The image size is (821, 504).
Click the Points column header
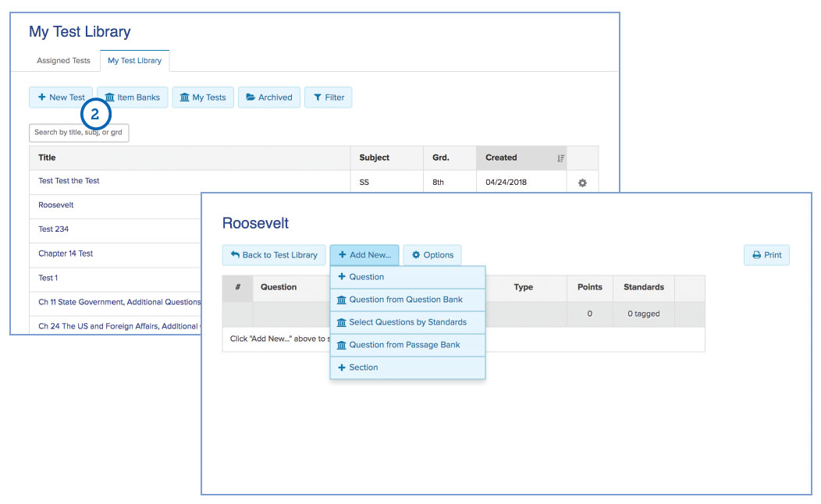coord(589,287)
